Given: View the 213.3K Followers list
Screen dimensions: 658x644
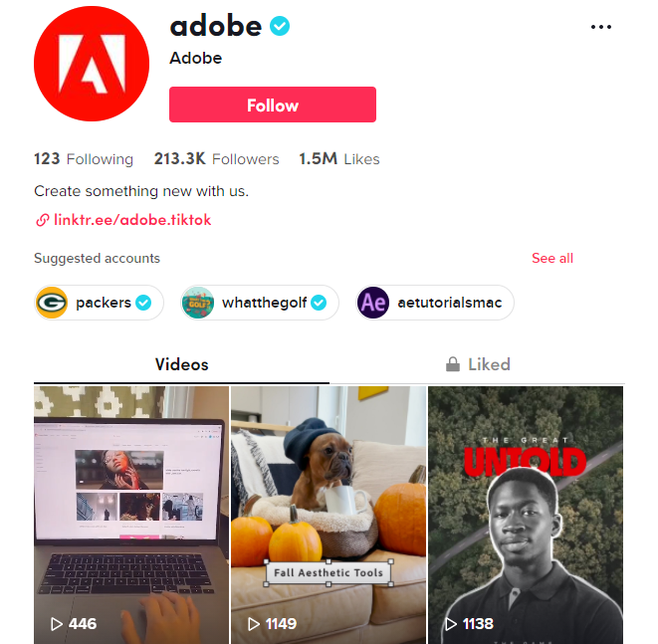Looking at the screenshot, I should point(216,159).
